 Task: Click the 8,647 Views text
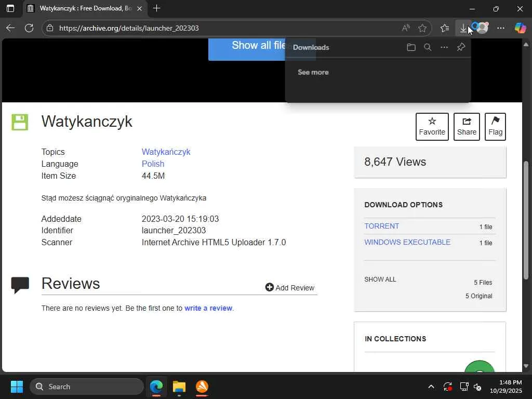click(395, 162)
